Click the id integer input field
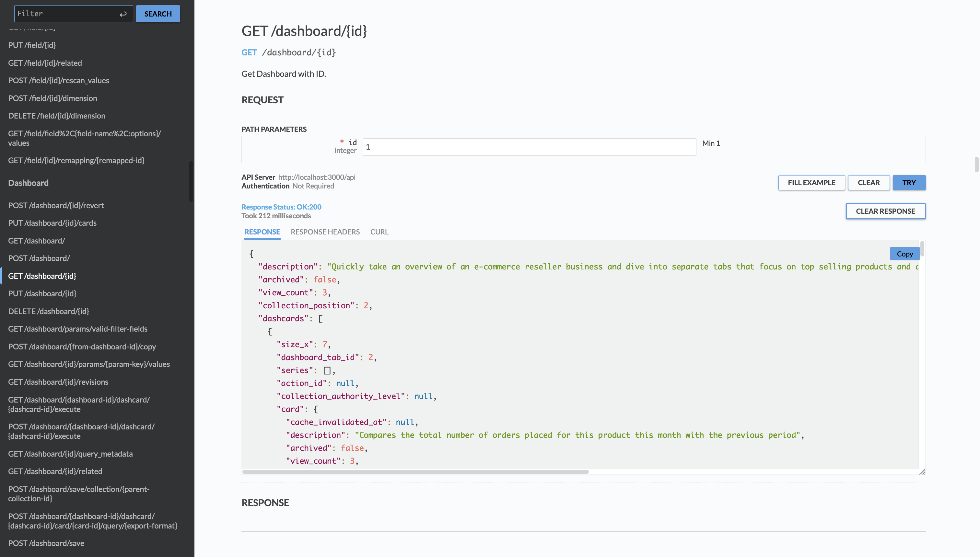This screenshot has height=557, width=980. click(x=529, y=146)
